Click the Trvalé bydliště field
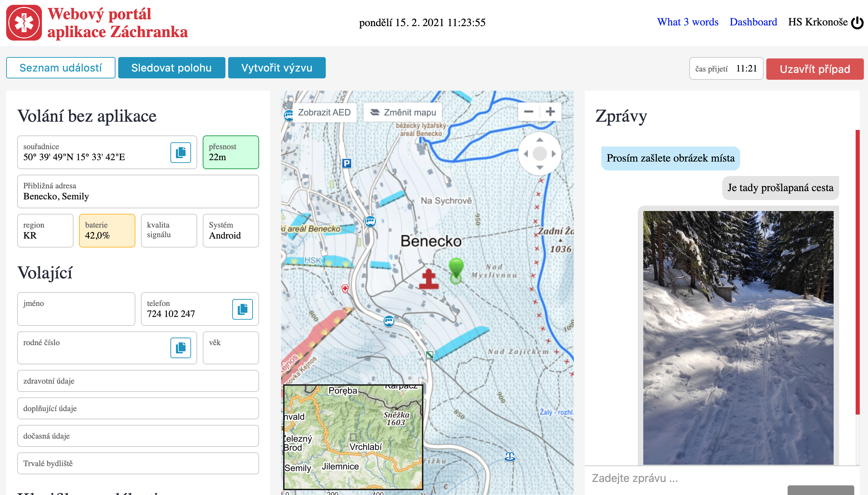The height and width of the screenshot is (495, 868). pyautogui.click(x=138, y=463)
